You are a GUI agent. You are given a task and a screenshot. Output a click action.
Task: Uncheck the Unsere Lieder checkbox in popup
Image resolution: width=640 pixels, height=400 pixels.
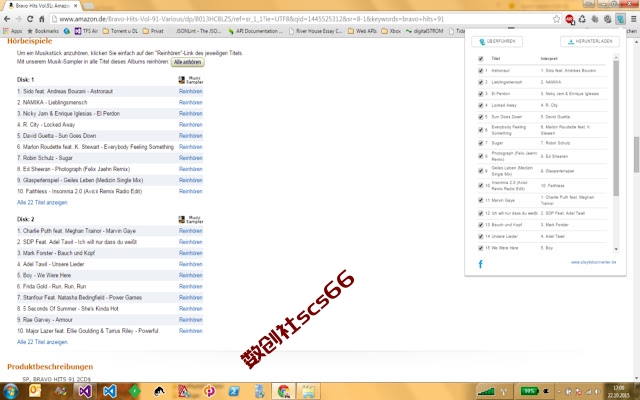point(481,236)
